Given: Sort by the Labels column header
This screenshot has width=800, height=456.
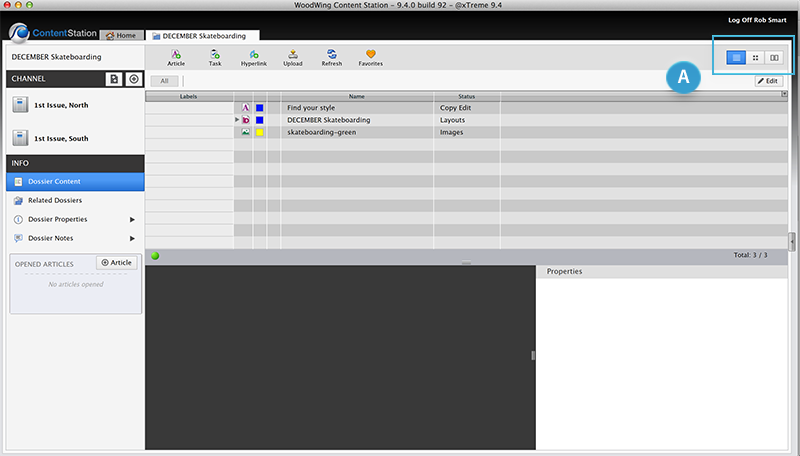Looking at the screenshot, I should pos(189,96).
